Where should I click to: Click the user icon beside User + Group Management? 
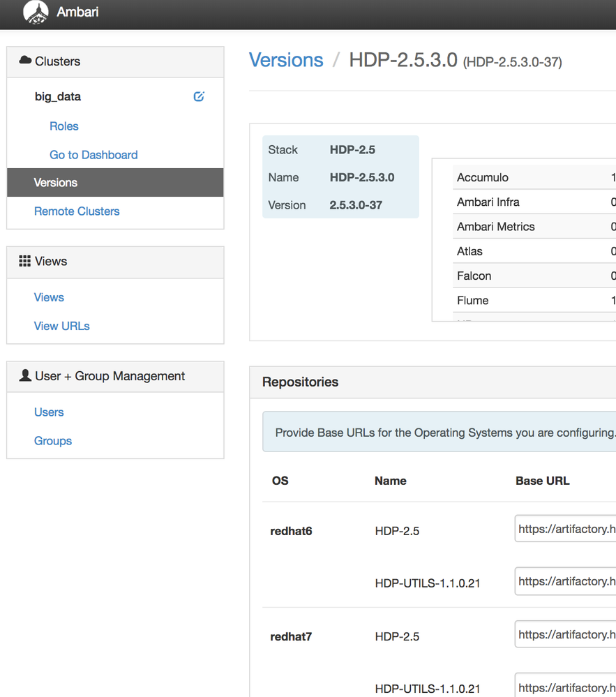(x=25, y=376)
